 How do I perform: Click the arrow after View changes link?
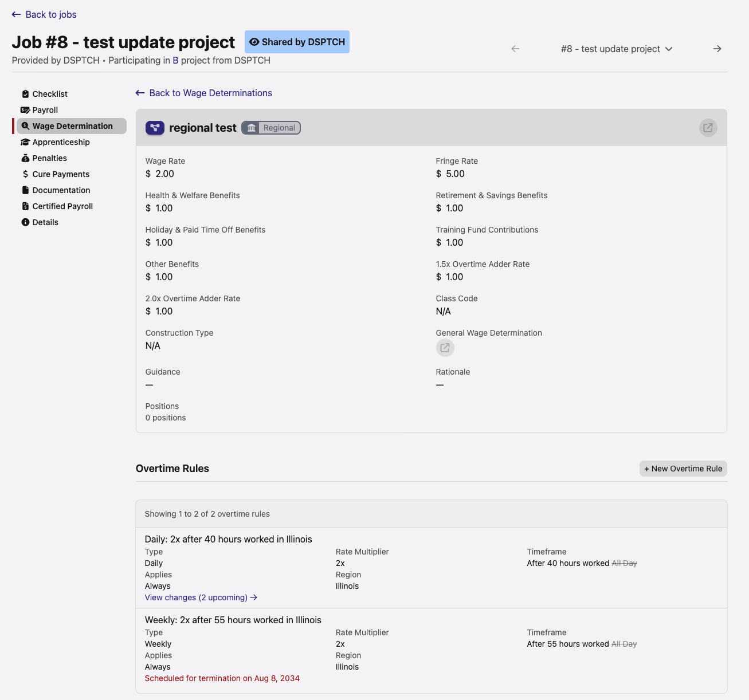254,597
